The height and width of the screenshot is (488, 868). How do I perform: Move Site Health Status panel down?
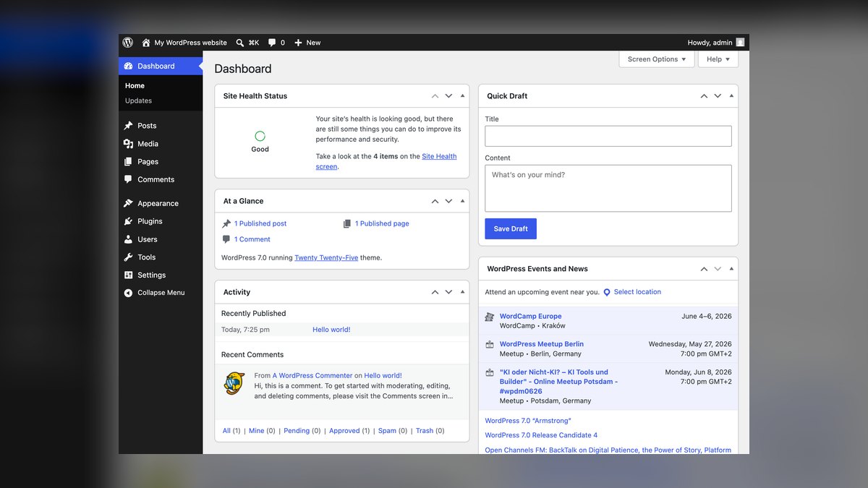[x=448, y=96]
